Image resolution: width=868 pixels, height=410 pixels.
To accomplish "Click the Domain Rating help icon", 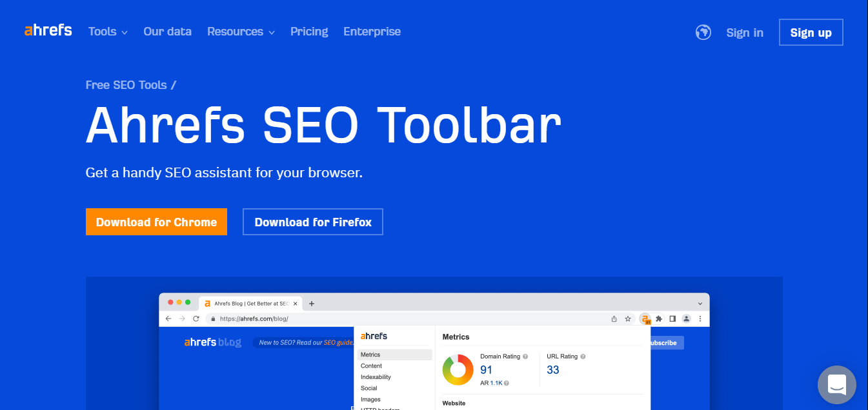I will (x=525, y=356).
